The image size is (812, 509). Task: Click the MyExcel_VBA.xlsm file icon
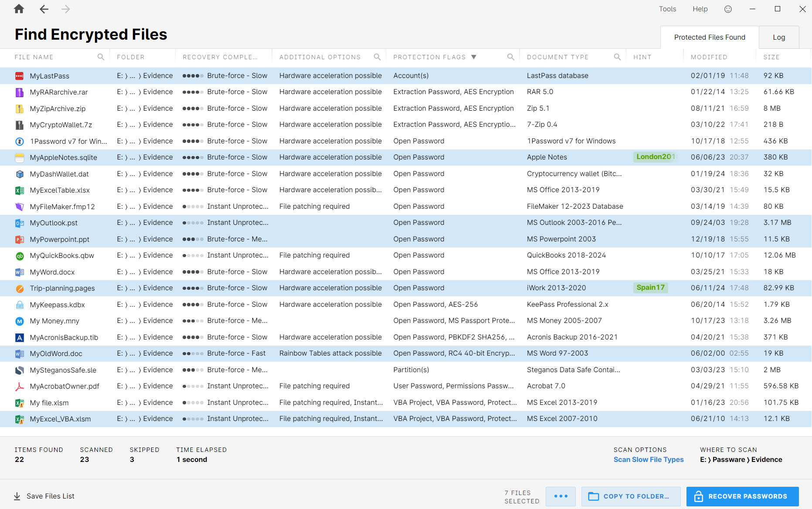coord(20,419)
